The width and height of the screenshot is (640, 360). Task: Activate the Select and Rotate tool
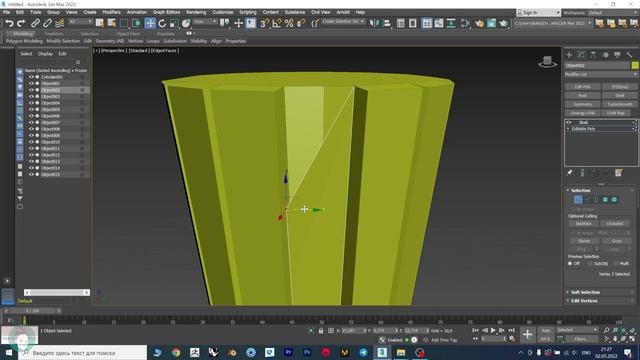tap(162, 23)
